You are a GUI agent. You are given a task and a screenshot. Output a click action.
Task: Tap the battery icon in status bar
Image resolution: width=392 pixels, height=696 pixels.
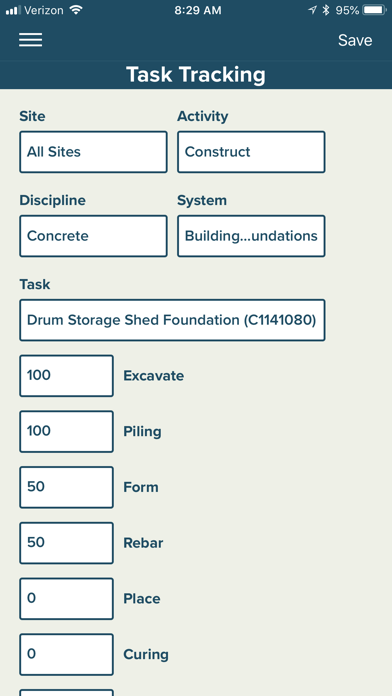click(374, 10)
